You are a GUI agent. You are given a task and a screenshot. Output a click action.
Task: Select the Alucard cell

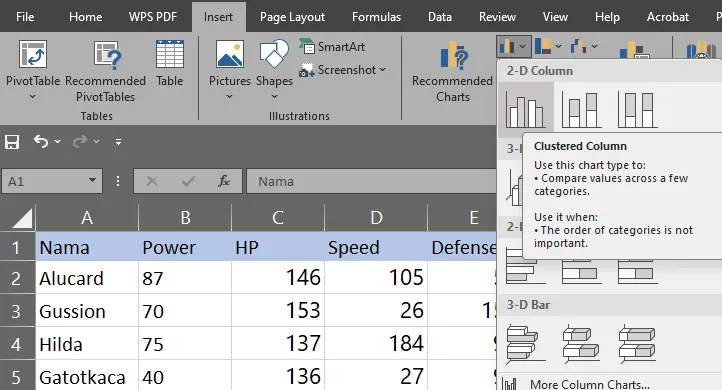(87, 279)
